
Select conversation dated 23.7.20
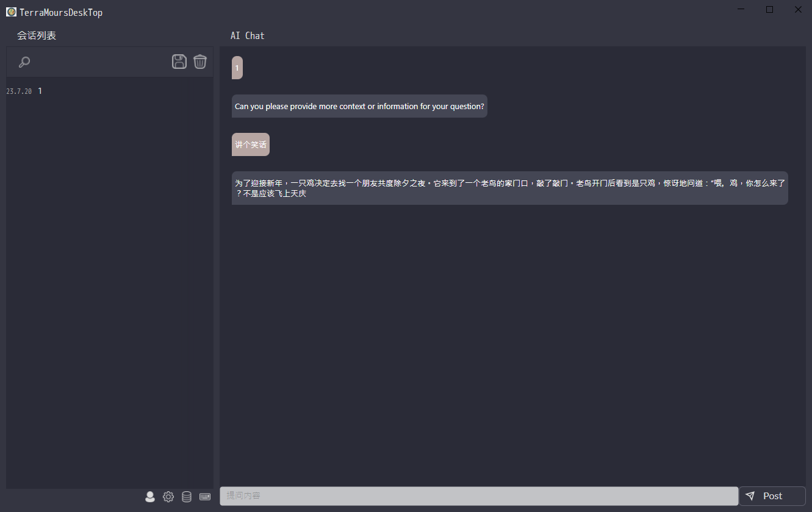click(x=110, y=91)
